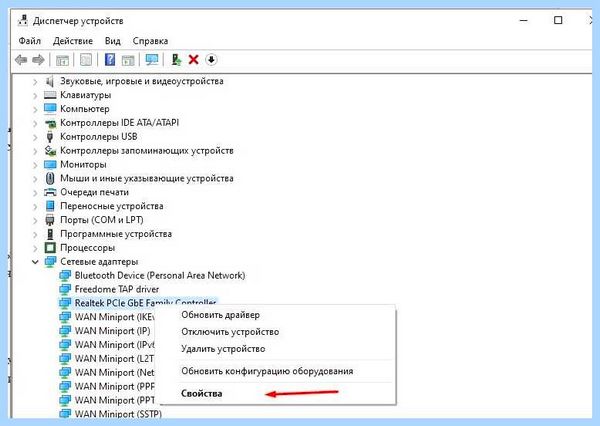Open the Справка menu
Image resolution: width=600 pixels, height=426 pixels.
pos(150,41)
